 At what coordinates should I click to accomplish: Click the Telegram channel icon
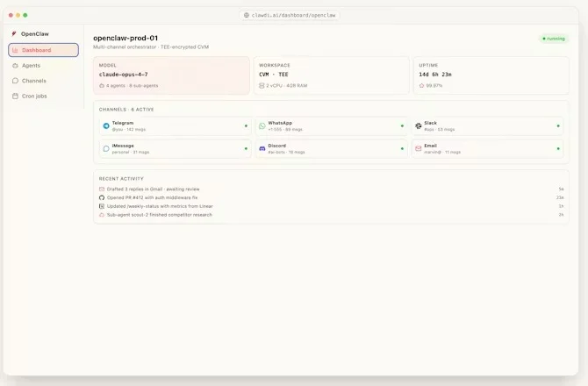tap(106, 126)
